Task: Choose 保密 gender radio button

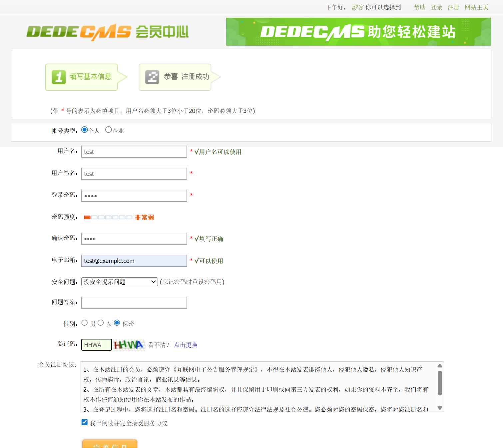Action: (x=117, y=323)
